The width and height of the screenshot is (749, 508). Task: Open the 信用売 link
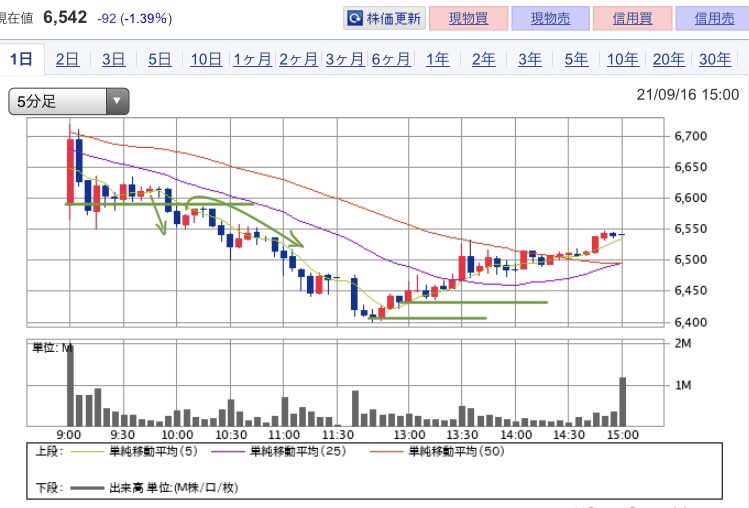pos(714,18)
